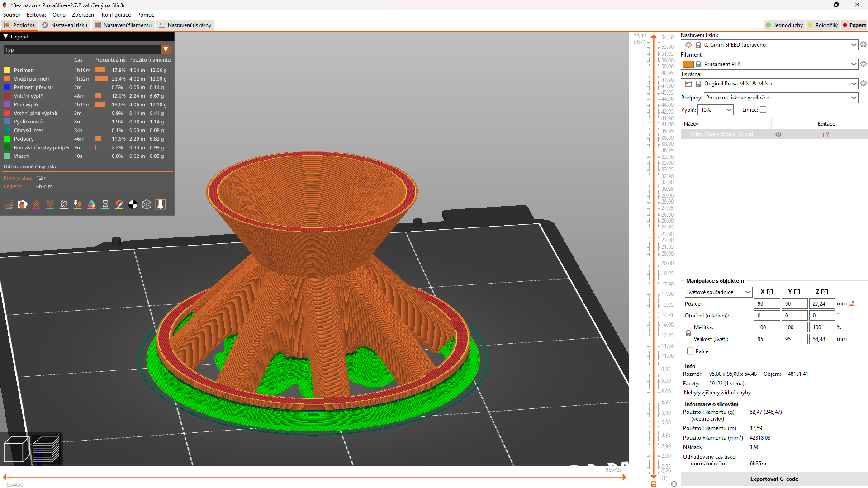The height and width of the screenshot is (488, 868).
Task: Click Exportovat G-code button
Action: click(x=774, y=479)
